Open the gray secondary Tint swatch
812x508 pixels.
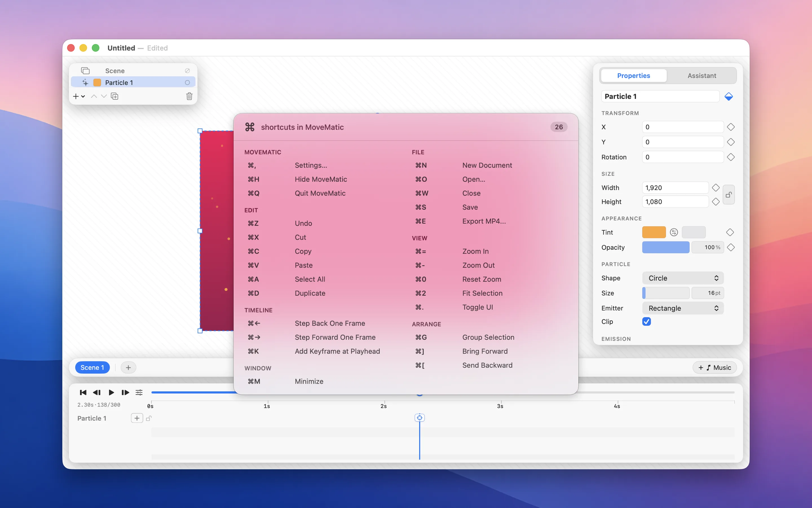[x=694, y=232]
